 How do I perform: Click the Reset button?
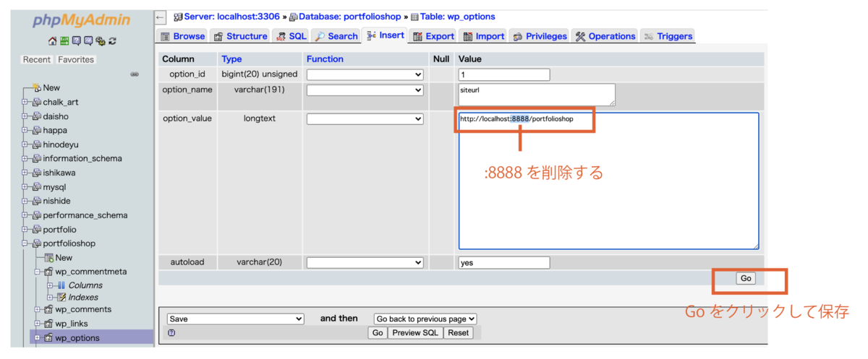pos(459,333)
